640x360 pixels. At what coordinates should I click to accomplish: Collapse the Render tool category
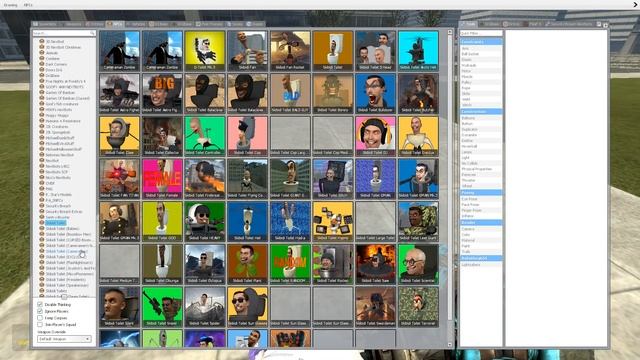(481, 222)
